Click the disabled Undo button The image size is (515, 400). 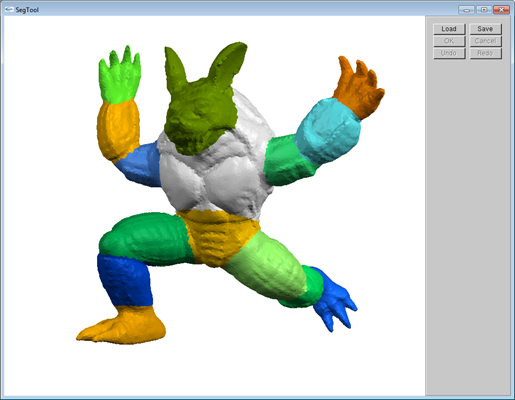pos(449,53)
